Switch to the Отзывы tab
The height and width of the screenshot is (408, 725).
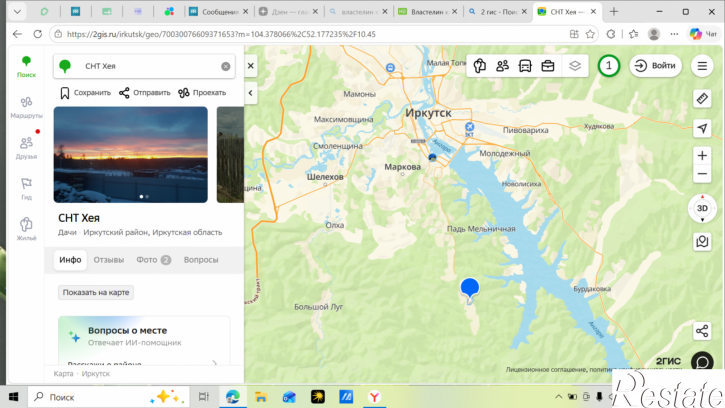coord(109,260)
